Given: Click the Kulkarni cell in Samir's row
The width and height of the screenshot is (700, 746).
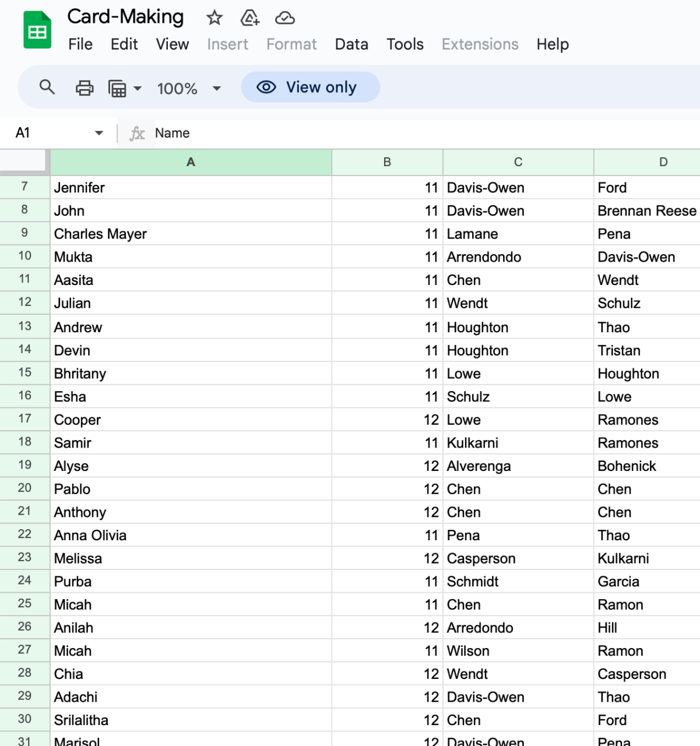Looking at the screenshot, I should click(x=518, y=443).
